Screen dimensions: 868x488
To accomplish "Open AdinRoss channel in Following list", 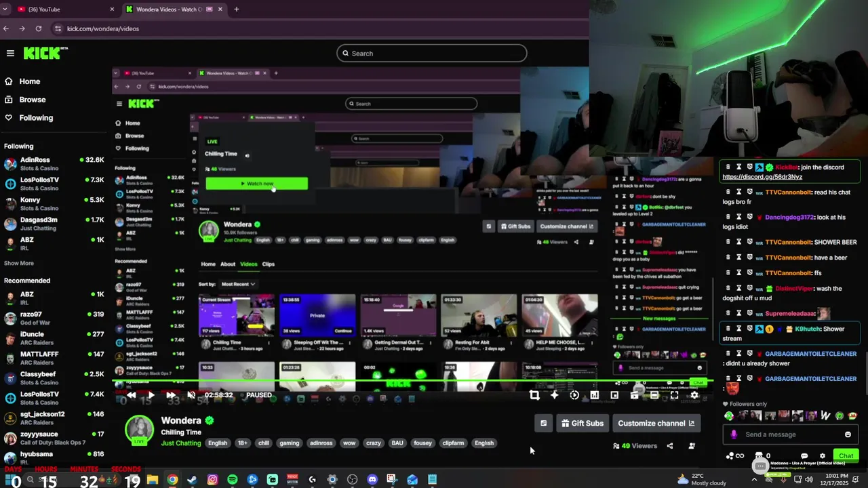I will 54,164.
